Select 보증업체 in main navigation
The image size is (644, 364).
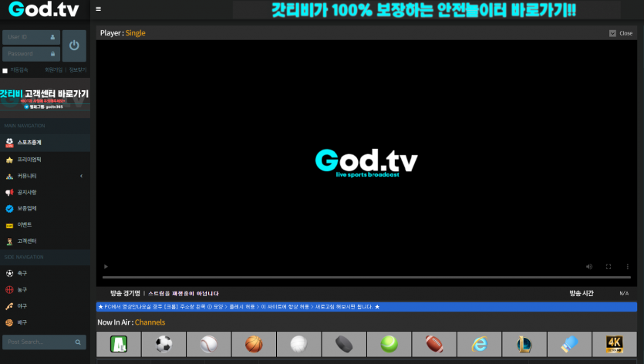(45, 208)
